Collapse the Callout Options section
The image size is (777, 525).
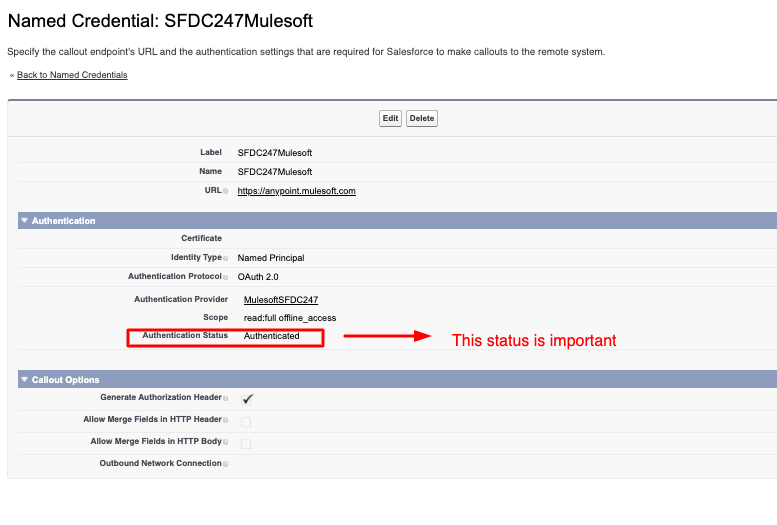[24, 380]
